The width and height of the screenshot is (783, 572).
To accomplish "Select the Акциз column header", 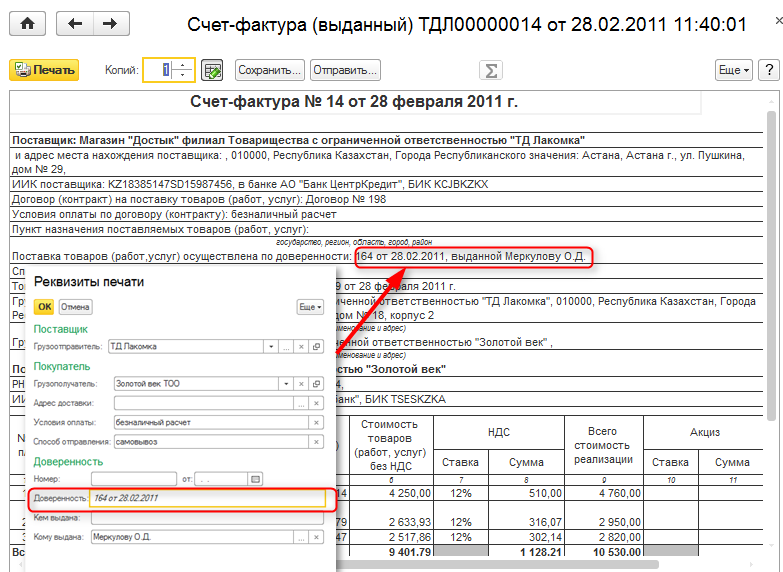I will pos(705,433).
